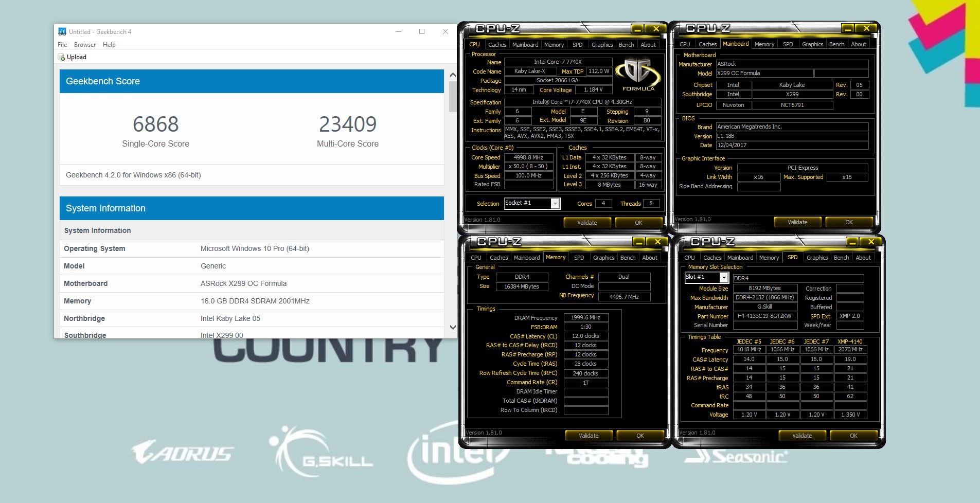Click the Memory row 16.0 GB DDR4 SDRAM

[x=252, y=301]
